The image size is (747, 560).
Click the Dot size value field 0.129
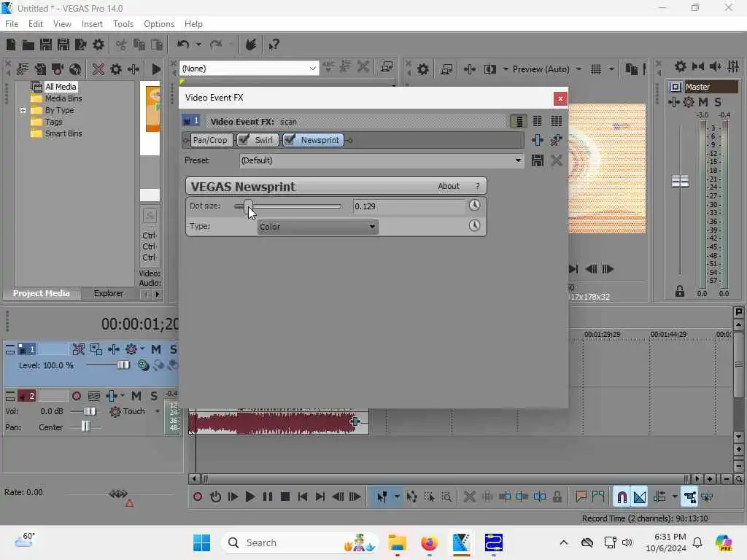[409, 206]
